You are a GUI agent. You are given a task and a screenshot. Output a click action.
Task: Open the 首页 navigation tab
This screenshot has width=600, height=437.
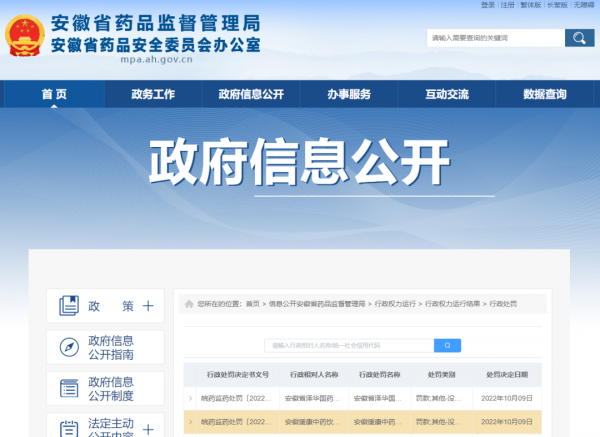[54, 95]
